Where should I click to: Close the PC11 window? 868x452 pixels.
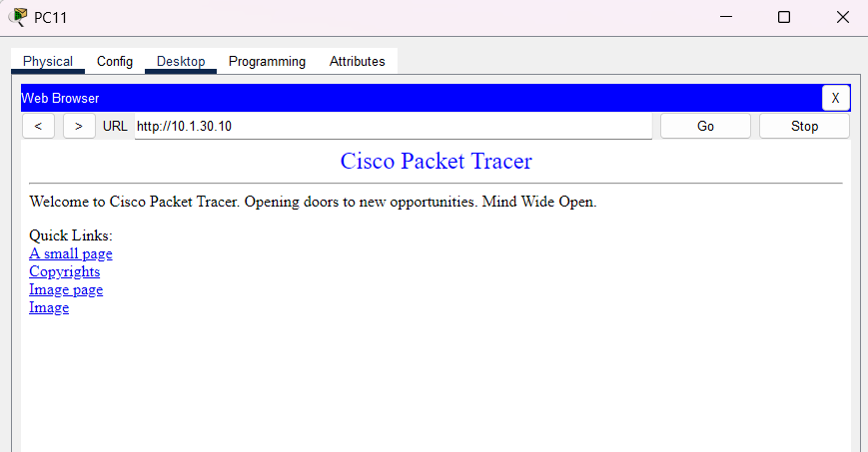point(843,17)
